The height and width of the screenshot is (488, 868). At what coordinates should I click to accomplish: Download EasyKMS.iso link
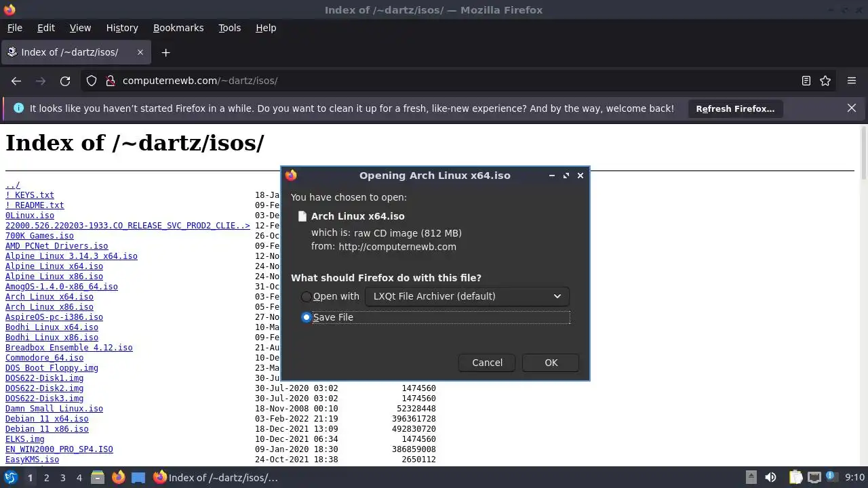(32, 460)
